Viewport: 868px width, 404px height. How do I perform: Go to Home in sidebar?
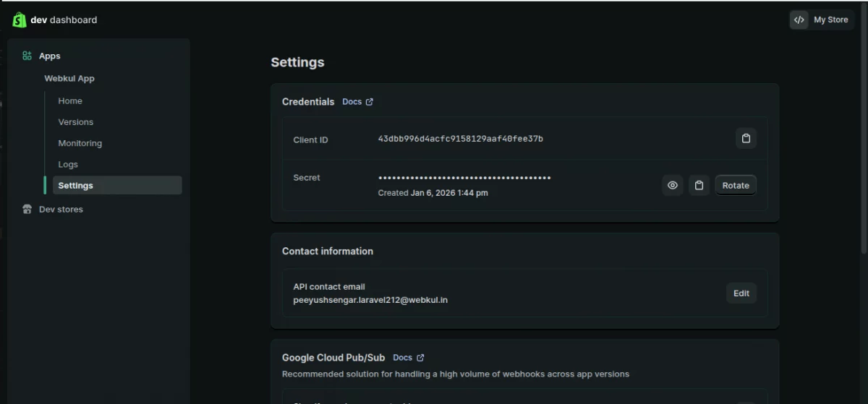click(70, 101)
